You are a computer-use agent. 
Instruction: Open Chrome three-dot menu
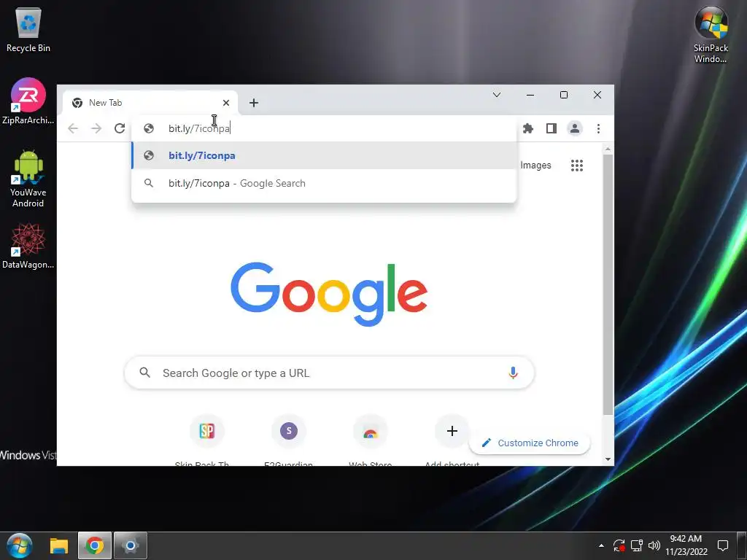click(x=598, y=128)
